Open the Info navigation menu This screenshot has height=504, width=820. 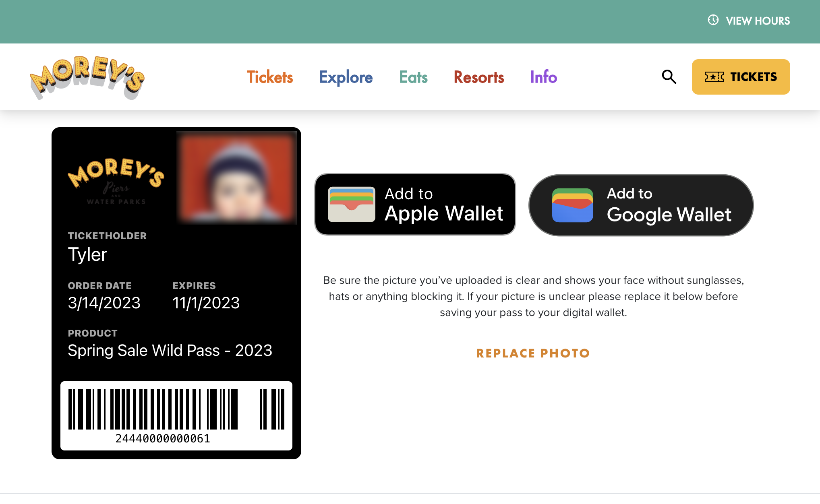click(x=543, y=77)
